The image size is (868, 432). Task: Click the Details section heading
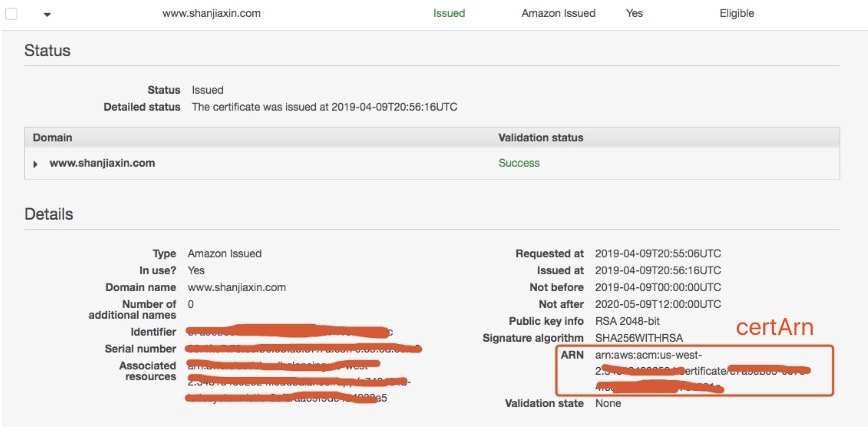tap(49, 214)
